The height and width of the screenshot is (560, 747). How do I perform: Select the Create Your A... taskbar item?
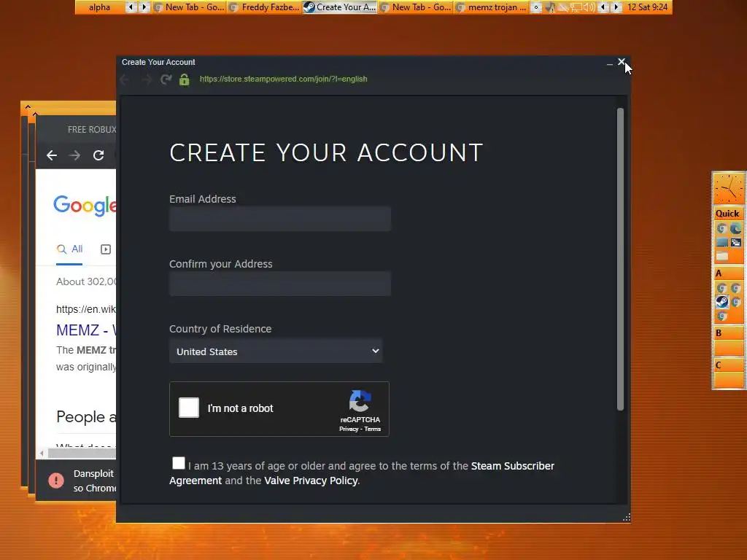coord(340,7)
